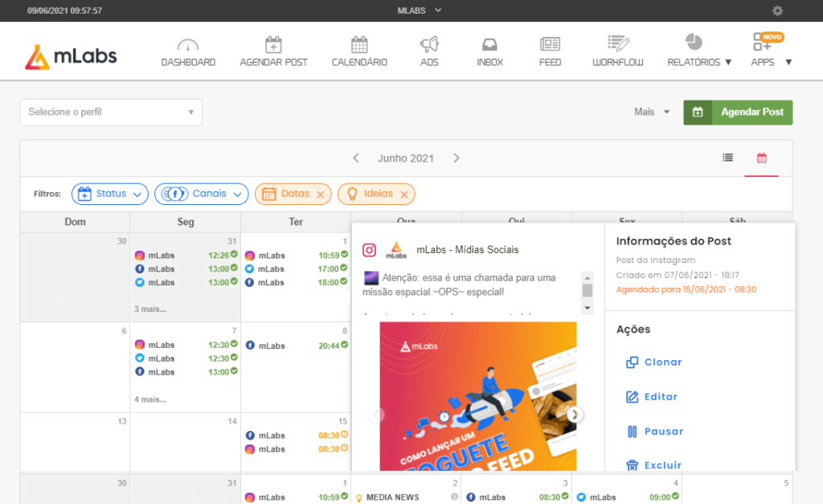Open the Feed newspaper icon

(550, 44)
